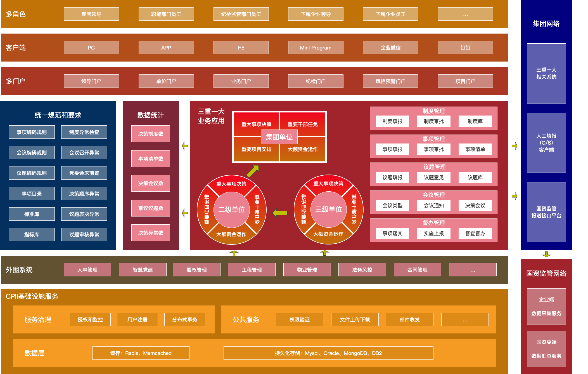Viewport: 588px width, 374px height.
Task: Click the 三级单位 center circle
Action: [x=328, y=209]
